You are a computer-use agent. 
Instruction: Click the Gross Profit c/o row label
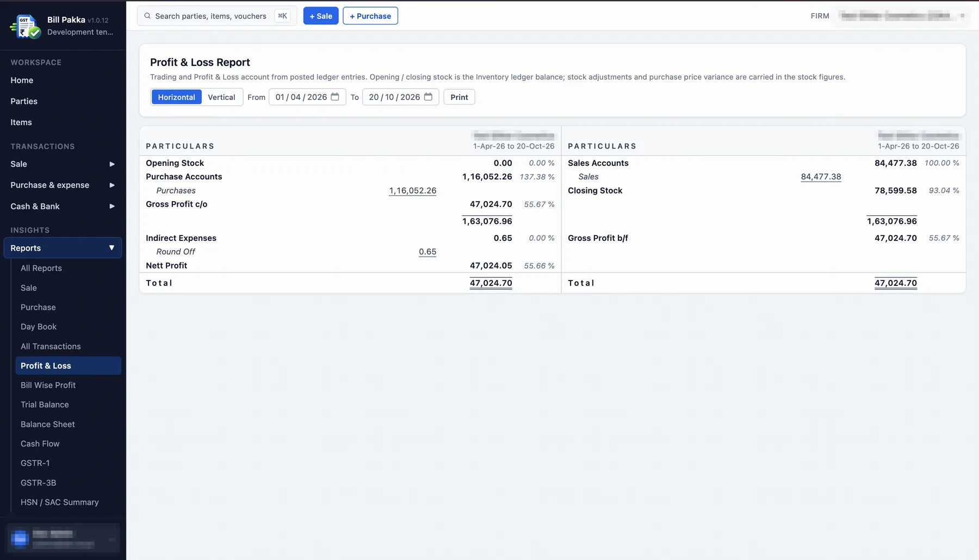tap(176, 204)
